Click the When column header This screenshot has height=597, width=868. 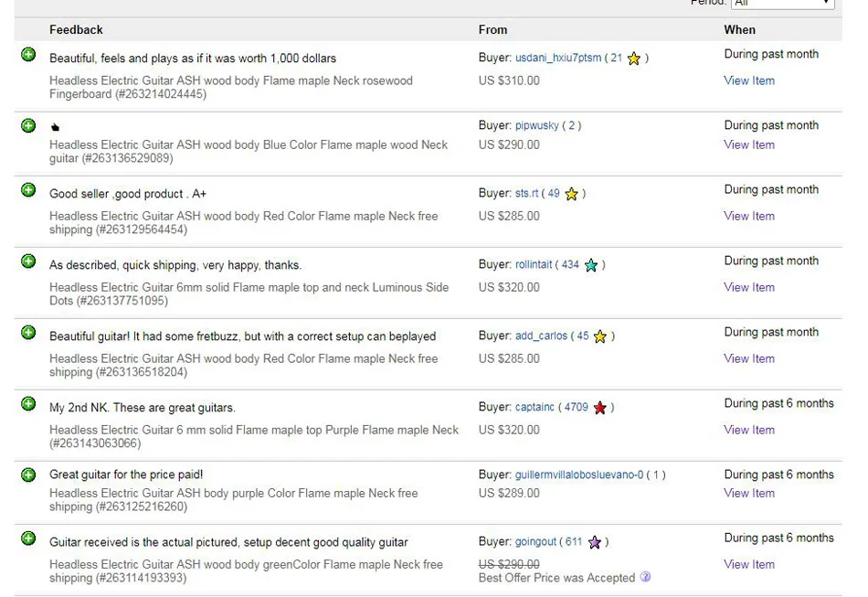(739, 30)
